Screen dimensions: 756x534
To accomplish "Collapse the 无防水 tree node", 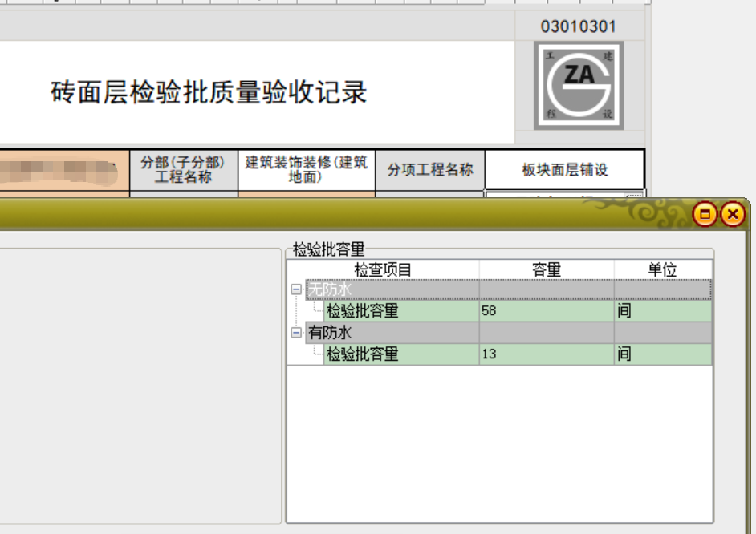I will (296, 289).
